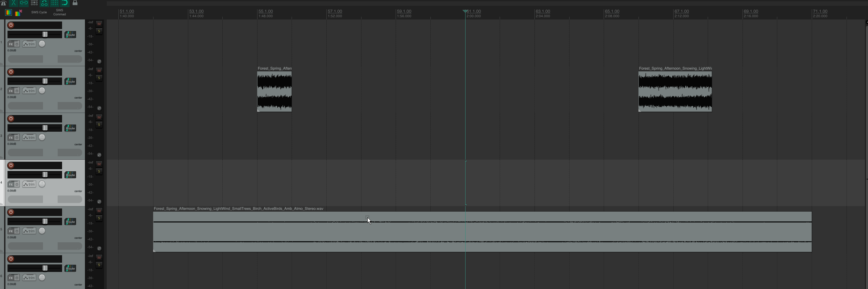This screenshot has width=868, height=289.
Task: Click the volume fader handle on track 1
Action: pyautogui.click(x=45, y=34)
